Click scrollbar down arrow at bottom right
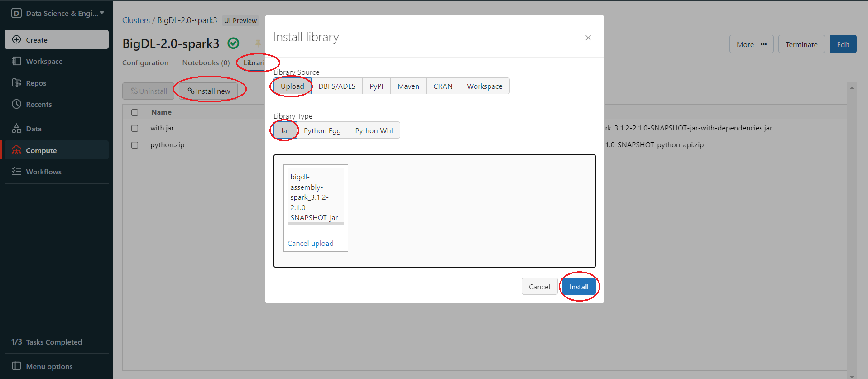This screenshot has height=379, width=868. (851, 376)
